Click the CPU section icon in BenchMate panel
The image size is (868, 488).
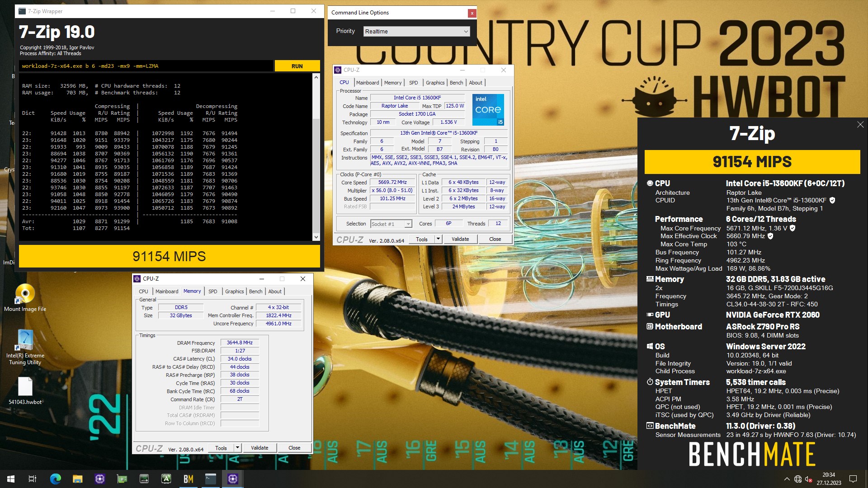coord(650,183)
